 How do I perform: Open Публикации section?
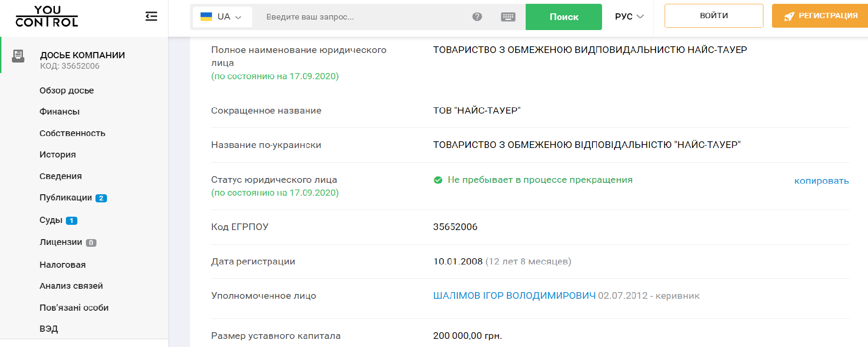[x=65, y=198]
